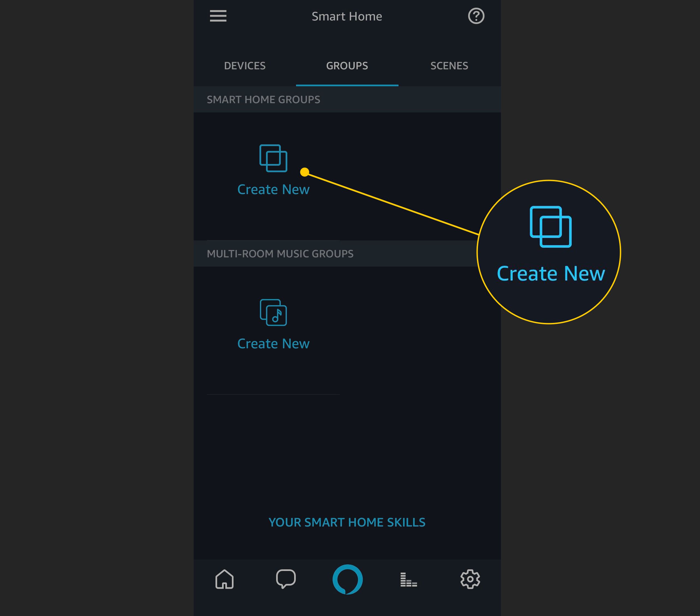
Task: Open YOUR SMART HOME SKILLS link
Action: (347, 522)
